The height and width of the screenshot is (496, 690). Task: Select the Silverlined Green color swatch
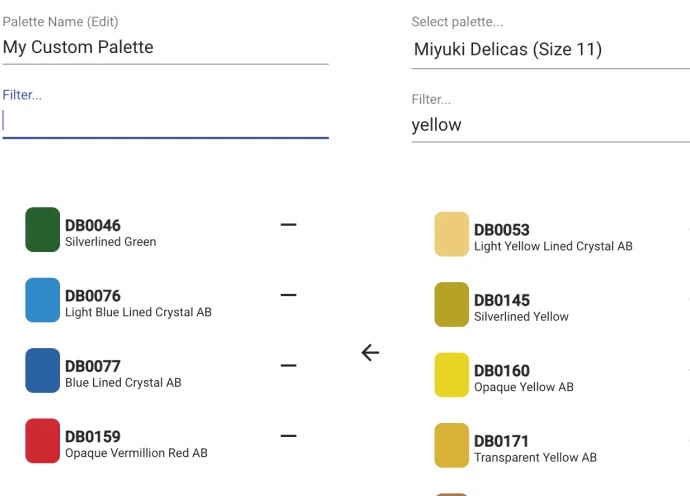click(x=43, y=229)
